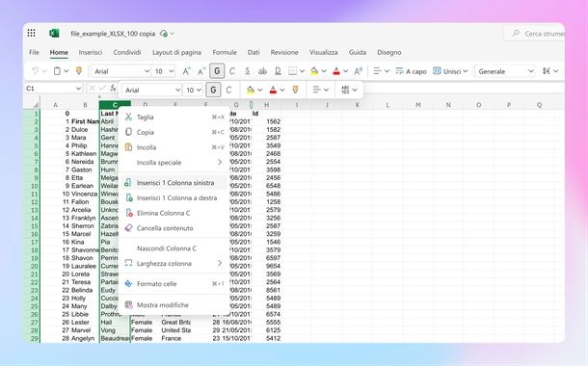The image size is (588, 366).
Task: Click font color A in the mini toolbar
Action: coord(273,90)
